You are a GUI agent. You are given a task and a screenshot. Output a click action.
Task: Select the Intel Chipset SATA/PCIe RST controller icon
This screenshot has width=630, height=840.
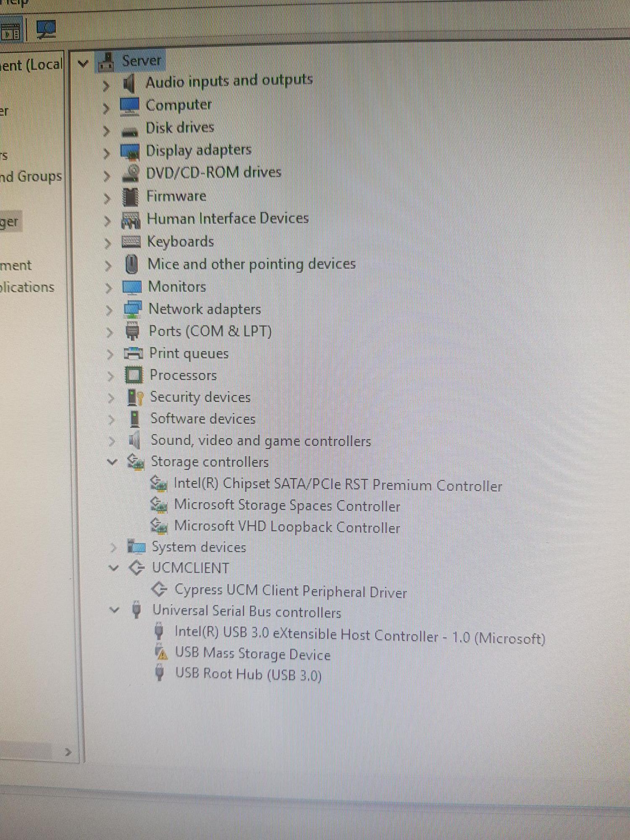tap(158, 484)
